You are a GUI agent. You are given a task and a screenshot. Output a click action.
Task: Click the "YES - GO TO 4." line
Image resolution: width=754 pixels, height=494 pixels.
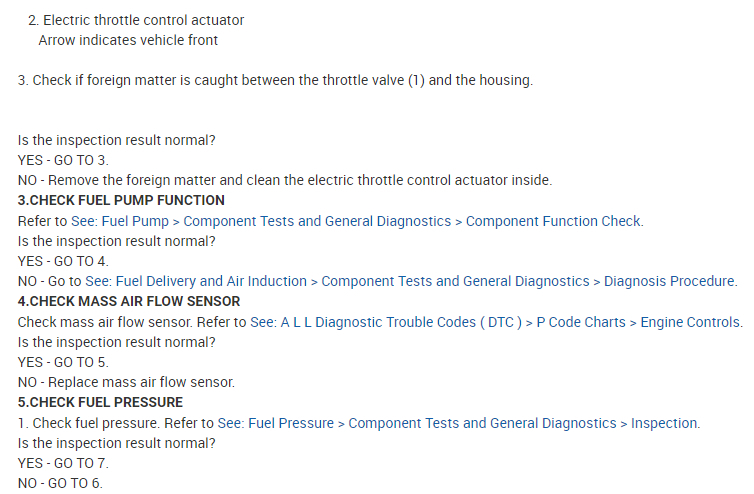tap(63, 261)
